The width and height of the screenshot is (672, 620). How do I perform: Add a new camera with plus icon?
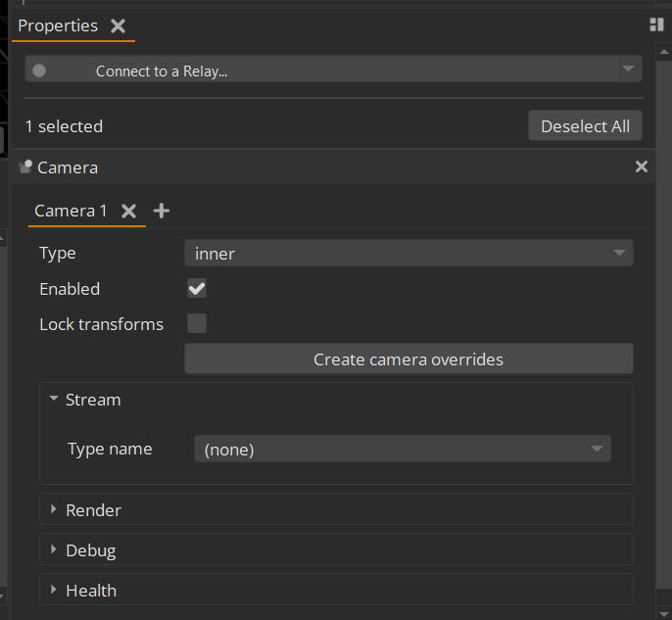point(162,211)
